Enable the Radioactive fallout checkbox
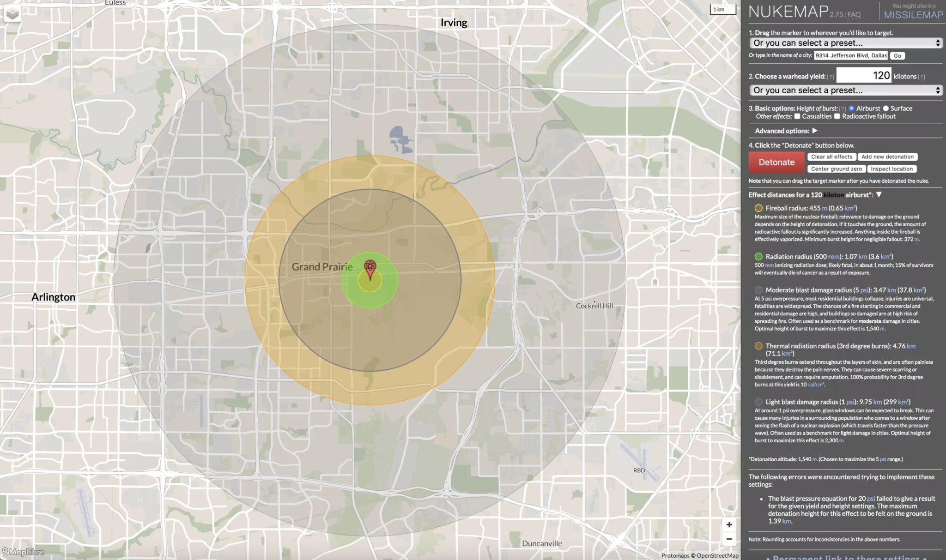The image size is (946, 560). click(837, 116)
